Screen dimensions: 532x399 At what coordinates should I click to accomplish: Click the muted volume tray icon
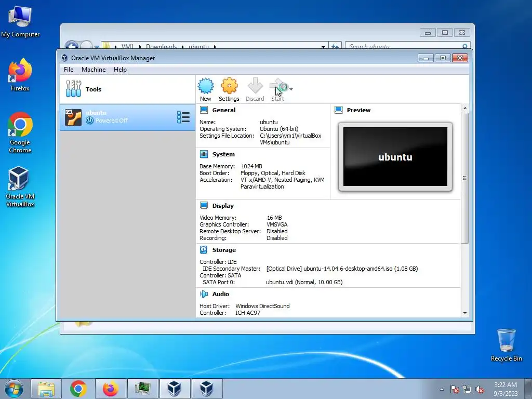point(480,389)
